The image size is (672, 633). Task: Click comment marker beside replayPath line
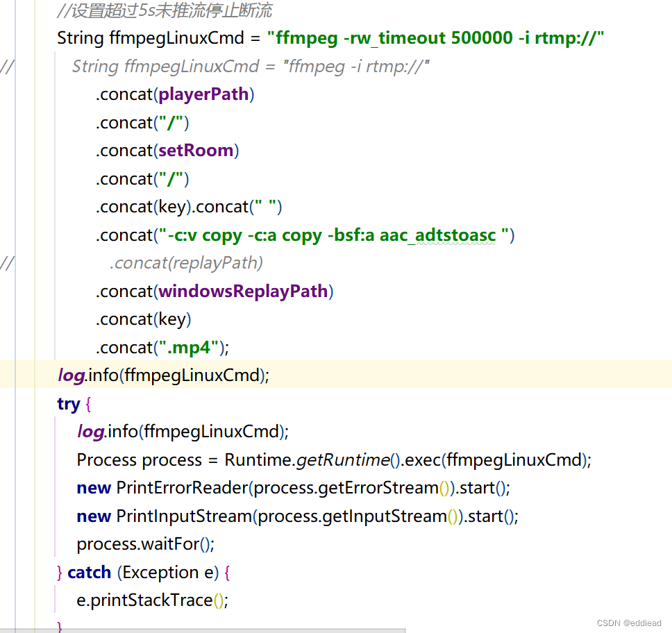click(x=7, y=263)
